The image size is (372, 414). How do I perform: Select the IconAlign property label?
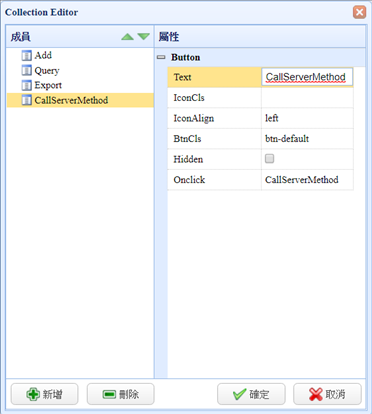point(194,119)
